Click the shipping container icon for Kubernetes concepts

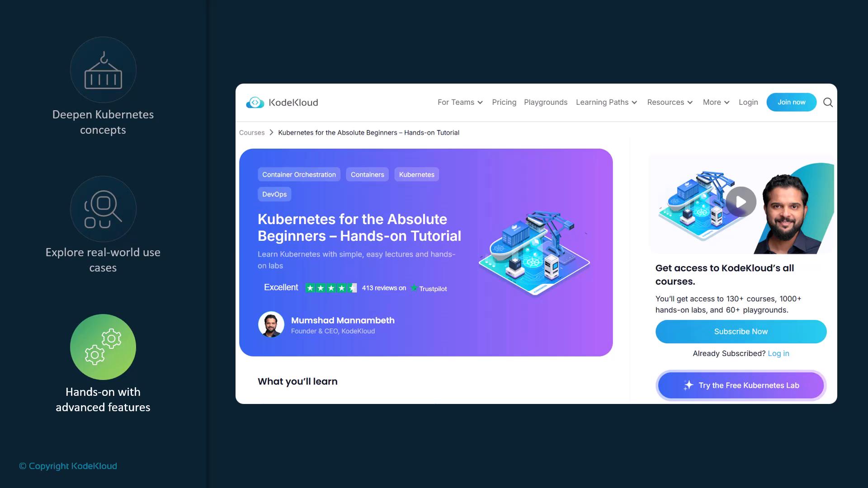point(103,70)
